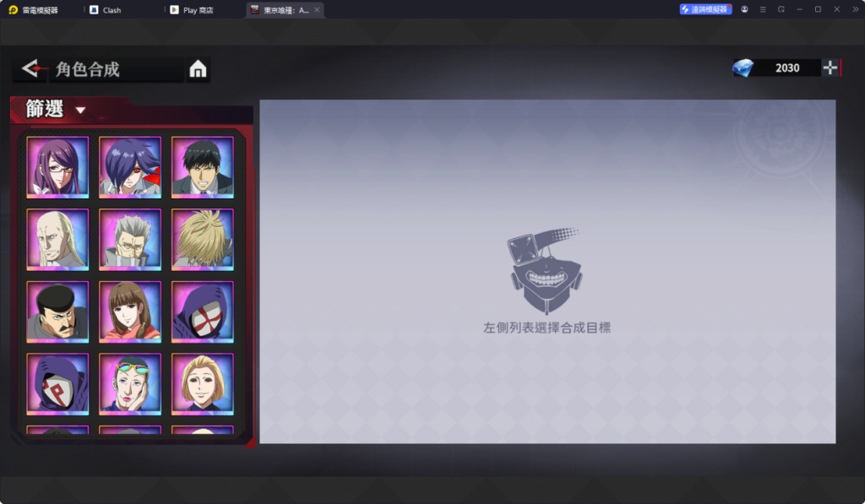
Task: Click the emulator rotate screen icon
Action: [781, 9]
